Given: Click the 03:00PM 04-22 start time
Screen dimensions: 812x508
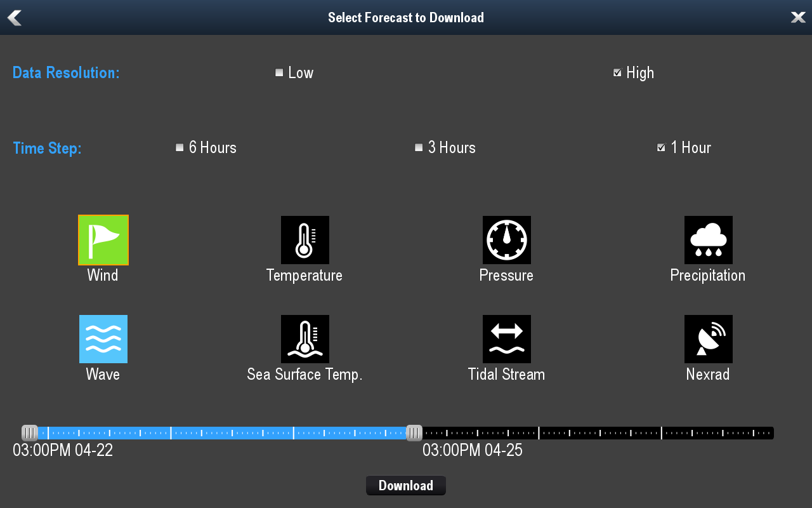Looking at the screenshot, I should pyautogui.click(x=63, y=451).
